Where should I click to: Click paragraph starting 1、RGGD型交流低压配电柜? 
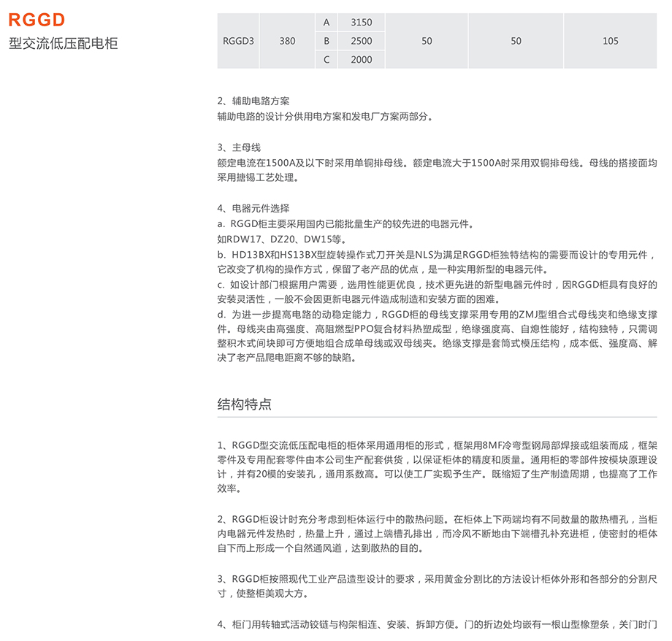click(437, 467)
